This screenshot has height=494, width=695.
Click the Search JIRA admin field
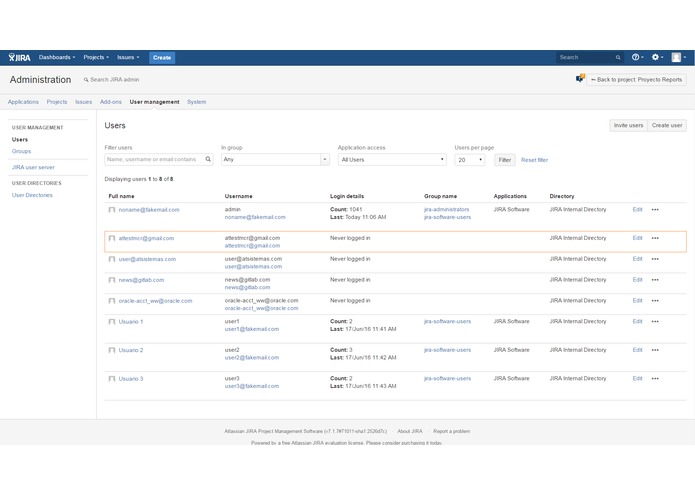[114, 80]
